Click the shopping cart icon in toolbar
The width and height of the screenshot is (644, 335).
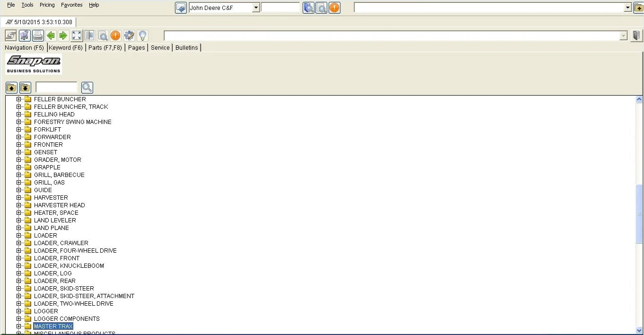[x=25, y=35]
